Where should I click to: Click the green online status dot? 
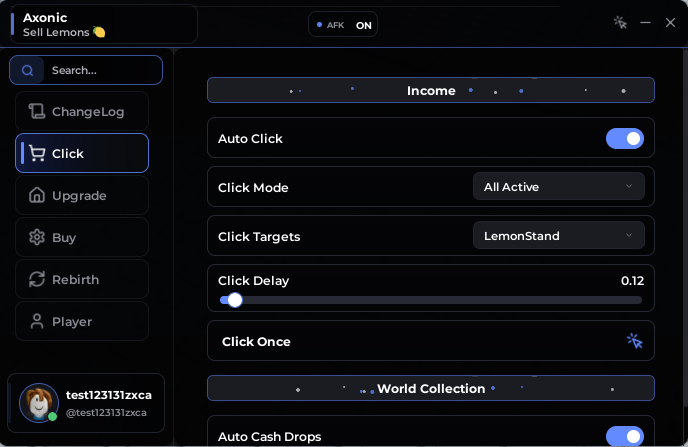click(x=52, y=417)
